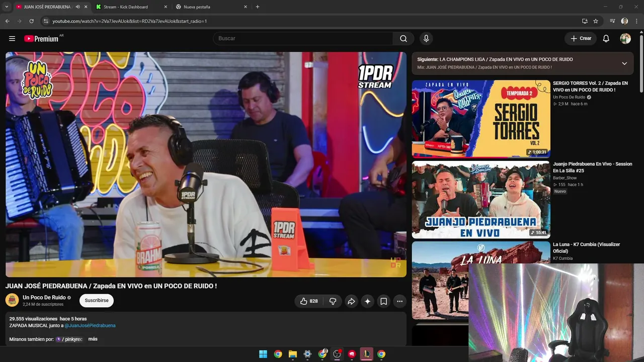The height and width of the screenshot is (362, 644).
Task: Open the YouTube account avatar menu
Action: point(625,39)
